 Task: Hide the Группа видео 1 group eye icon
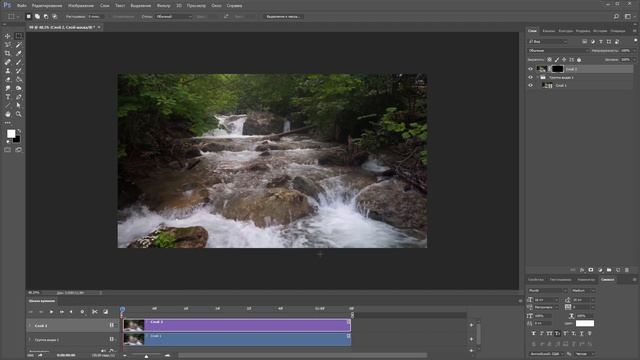tap(530, 77)
